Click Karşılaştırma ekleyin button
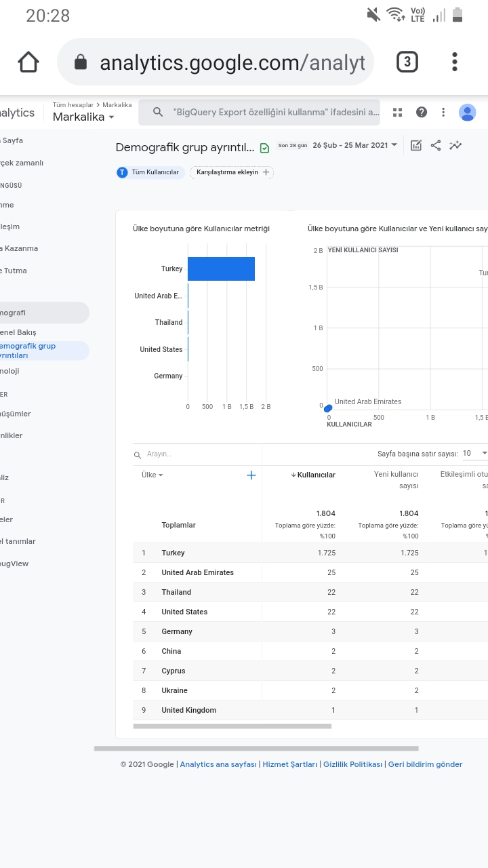 pos(232,172)
